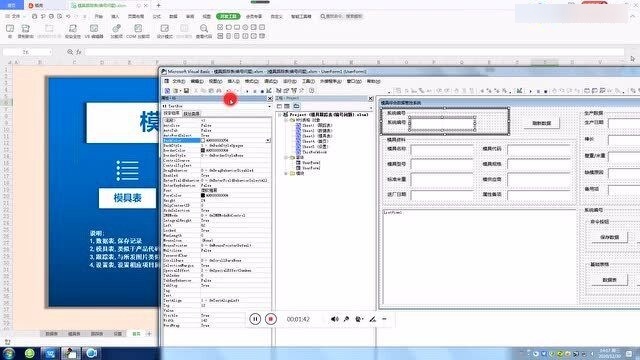Toggle 设计模式 in the WPS ribbon
This screenshot has width=640, height=360.
[164, 31]
